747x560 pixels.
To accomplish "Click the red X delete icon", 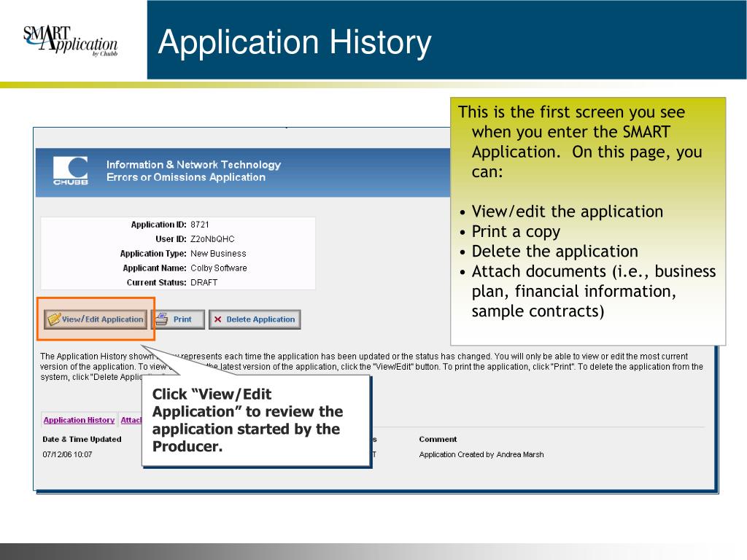I will (x=217, y=319).
